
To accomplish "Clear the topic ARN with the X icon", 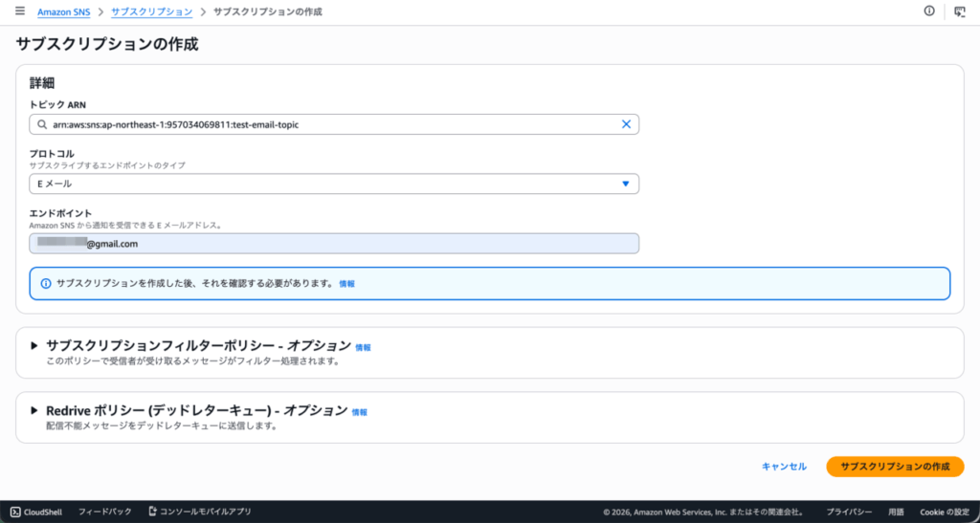I will (x=626, y=124).
